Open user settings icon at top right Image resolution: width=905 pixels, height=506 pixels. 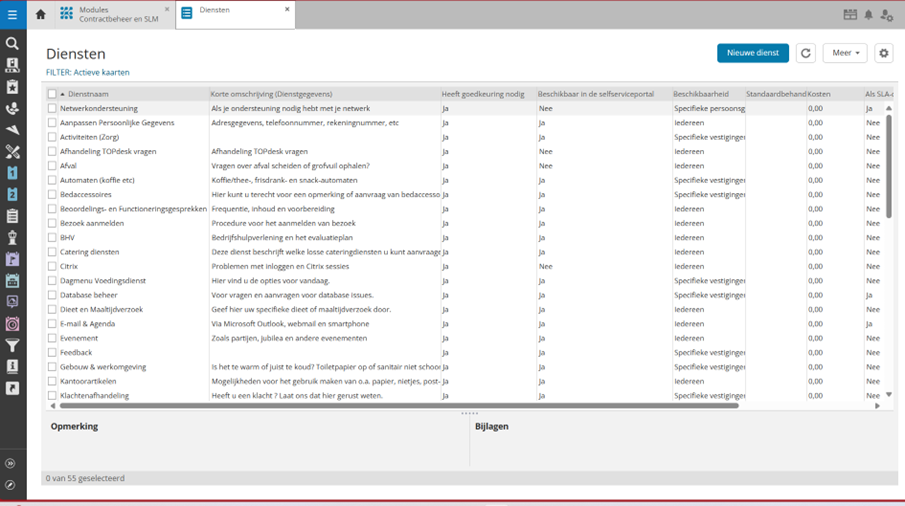pyautogui.click(x=887, y=15)
